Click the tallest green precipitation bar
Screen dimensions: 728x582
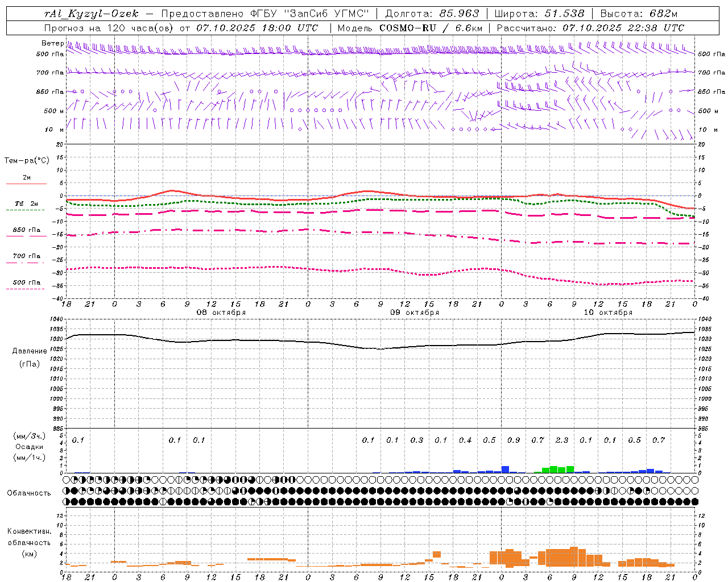point(554,469)
